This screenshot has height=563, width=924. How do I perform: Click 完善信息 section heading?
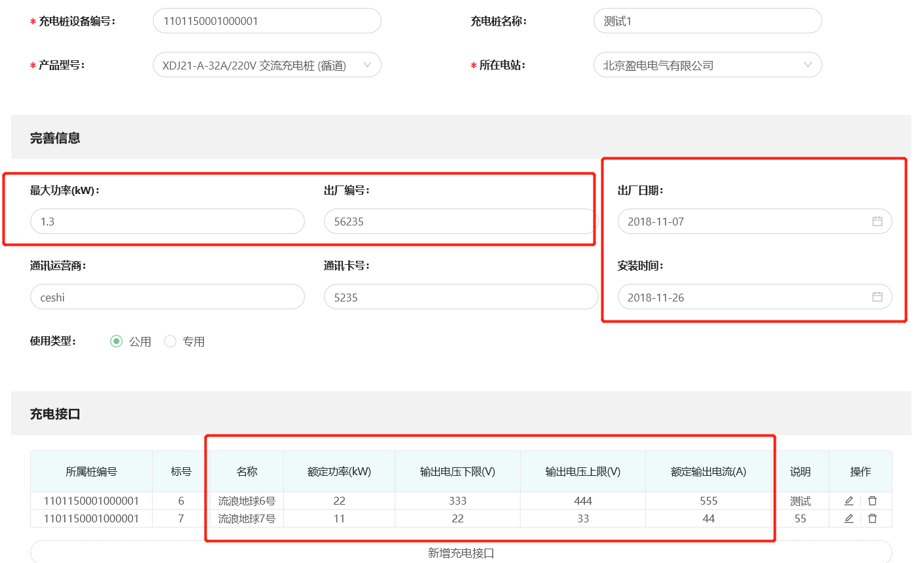click(55, 138)
